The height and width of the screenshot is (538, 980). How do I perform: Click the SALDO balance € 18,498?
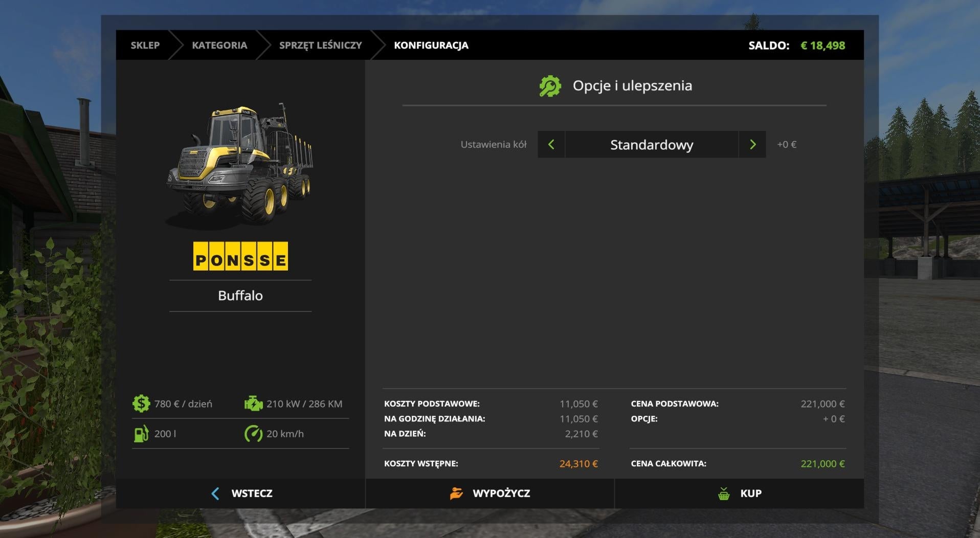point(797,46)
